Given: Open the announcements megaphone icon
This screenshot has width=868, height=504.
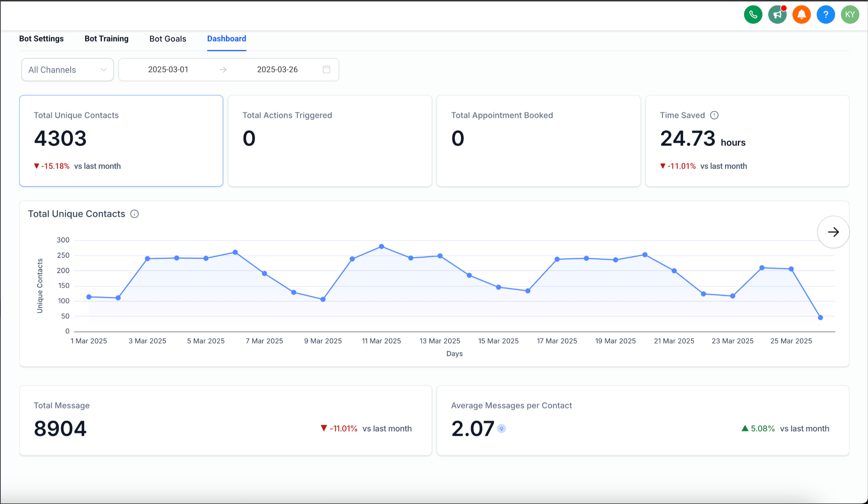Looking at the screenshot, I should (777, 14).
